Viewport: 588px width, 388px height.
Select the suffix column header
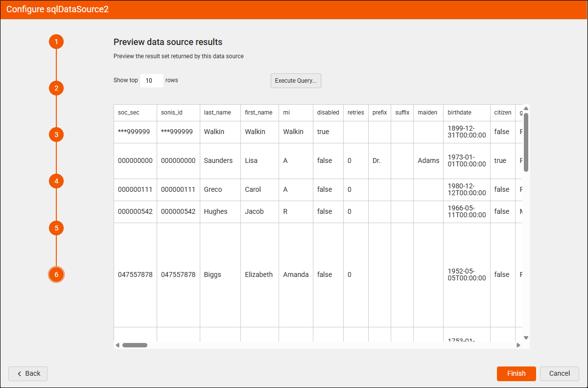[402, 113]
